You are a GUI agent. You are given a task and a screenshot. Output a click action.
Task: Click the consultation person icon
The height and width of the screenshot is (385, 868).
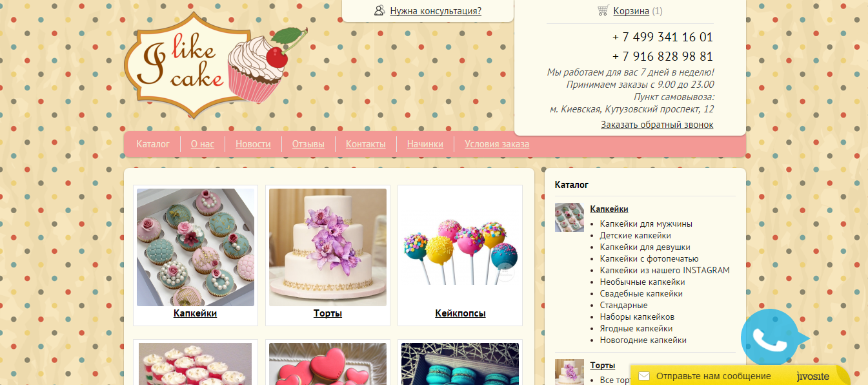point(379,10)
